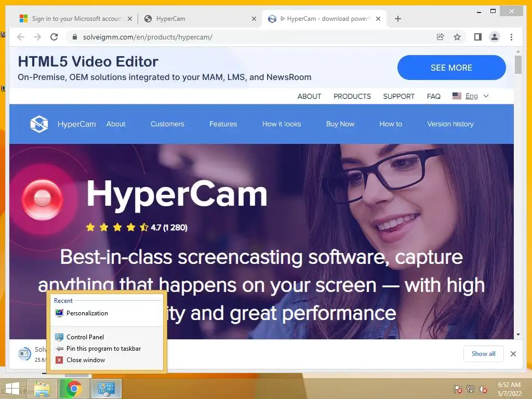Close the middle HyperCam tab
532x399 pixels.
pyautogui.click(x=254, y=19)
